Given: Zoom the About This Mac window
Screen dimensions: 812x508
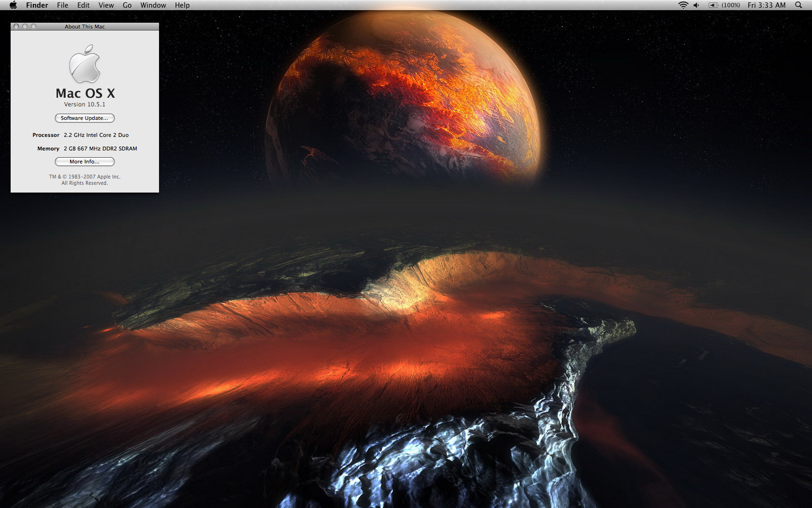Looking at the screenshot, I should pos(34,27).
